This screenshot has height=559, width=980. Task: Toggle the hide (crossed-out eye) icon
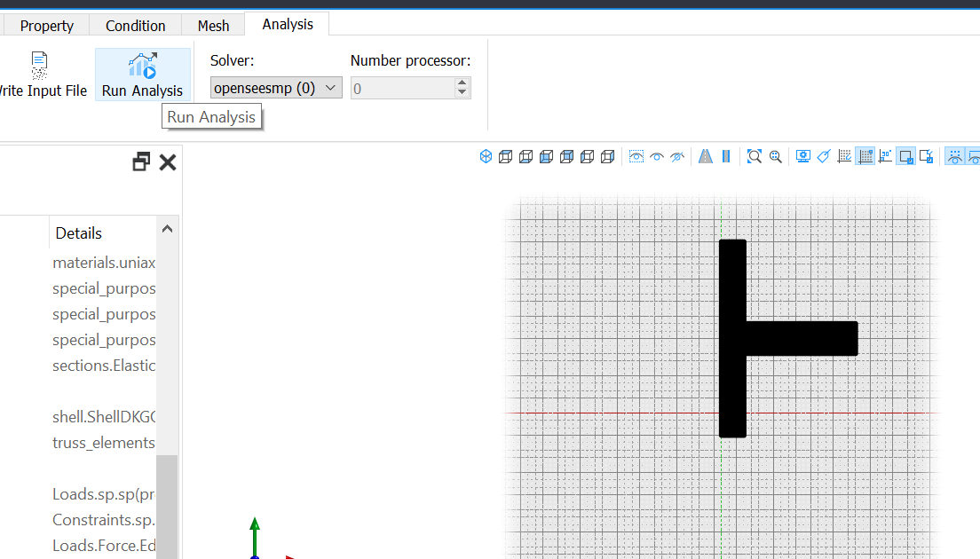[677, 157]
